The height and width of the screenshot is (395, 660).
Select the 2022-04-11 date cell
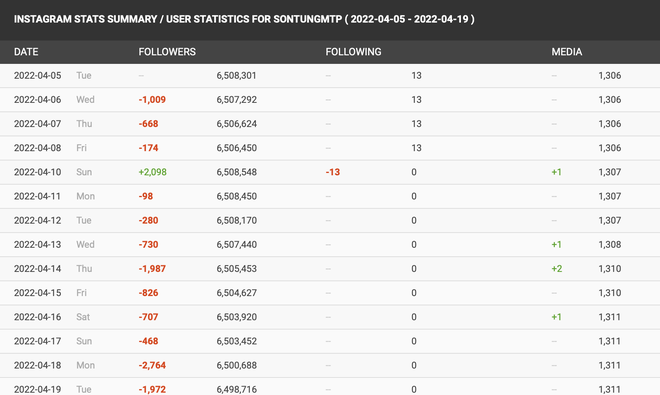coord(37,196)
